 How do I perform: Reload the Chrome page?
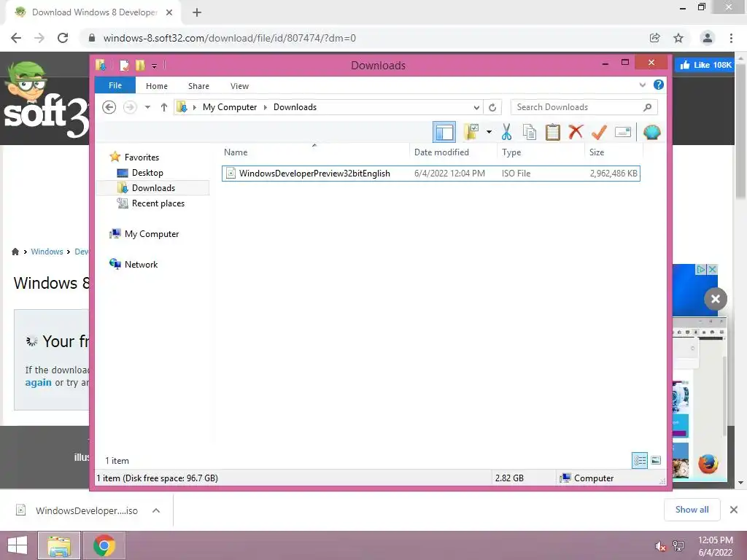63,38
